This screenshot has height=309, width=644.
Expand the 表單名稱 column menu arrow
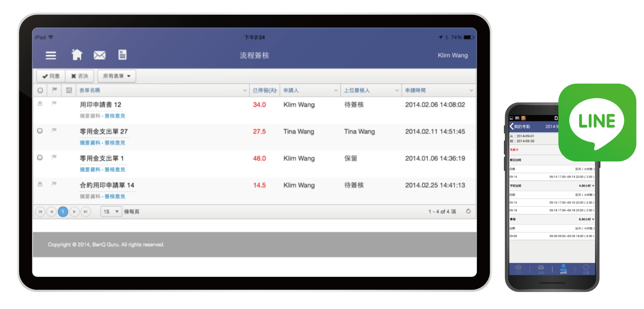click(245, 91)
